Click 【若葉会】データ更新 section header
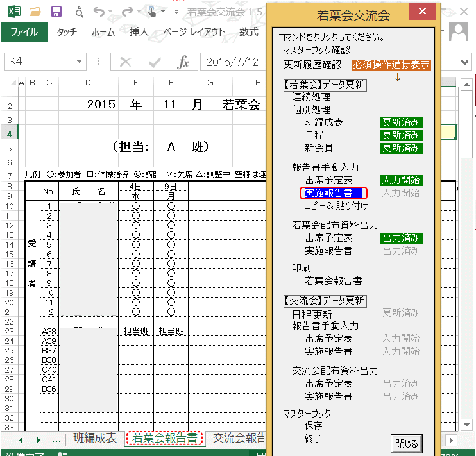Viewport: 476px width, 456px height. 325,85
